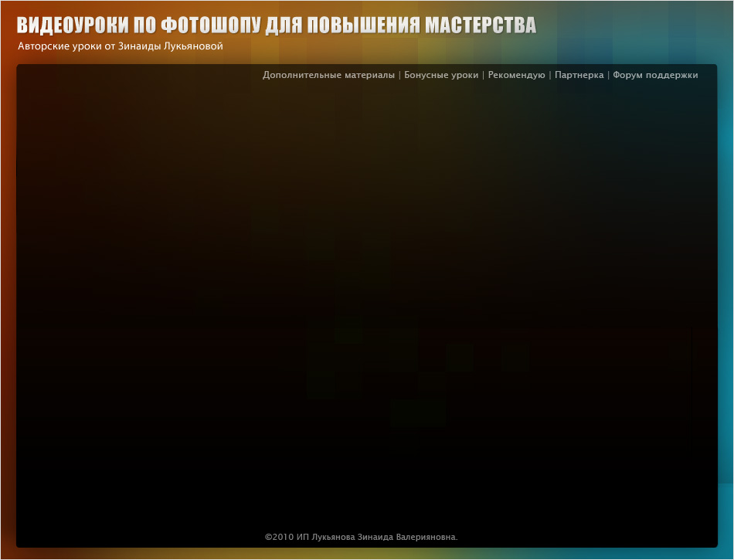Image resolution: width=734 pixels, height=560 pixels.
Task: Open Форум поддержки link
Action: (x=655, y=76)
